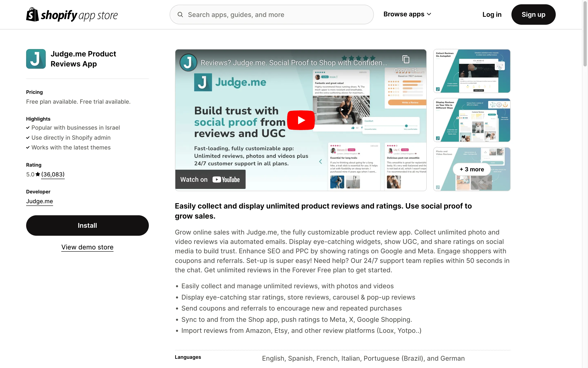Click the languages list text
Screen dimensions: 588x368
point(363,358)
